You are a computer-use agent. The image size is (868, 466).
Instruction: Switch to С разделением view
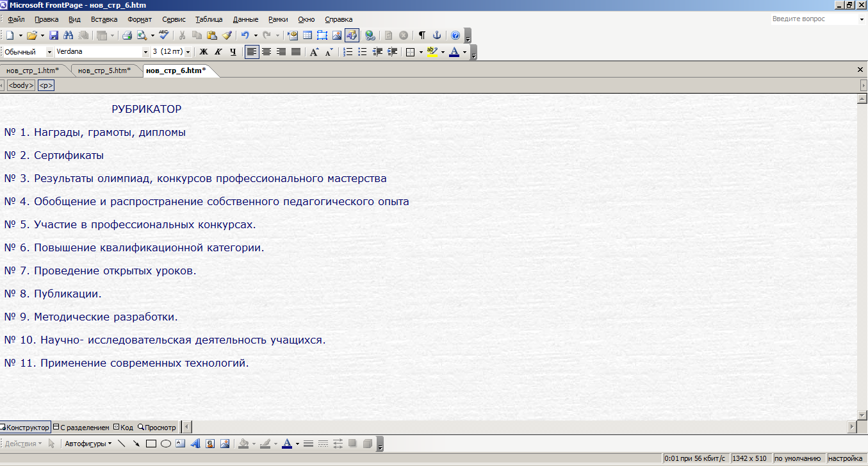tap(81, 427)
